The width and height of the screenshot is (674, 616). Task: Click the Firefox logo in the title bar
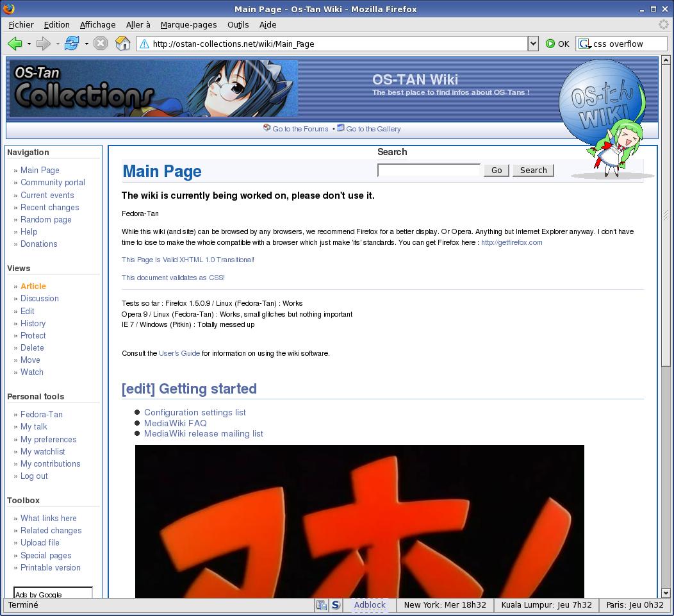8,8
